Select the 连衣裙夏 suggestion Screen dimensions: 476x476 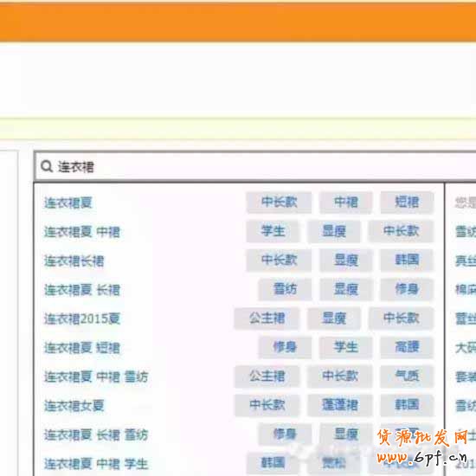[x=68, y=203]
